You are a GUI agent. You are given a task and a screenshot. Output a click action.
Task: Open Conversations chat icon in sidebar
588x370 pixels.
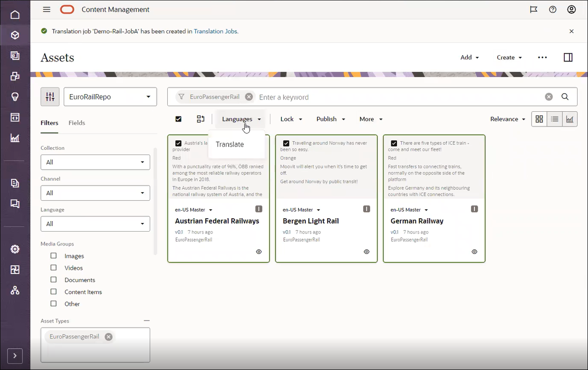click(15, 204)
